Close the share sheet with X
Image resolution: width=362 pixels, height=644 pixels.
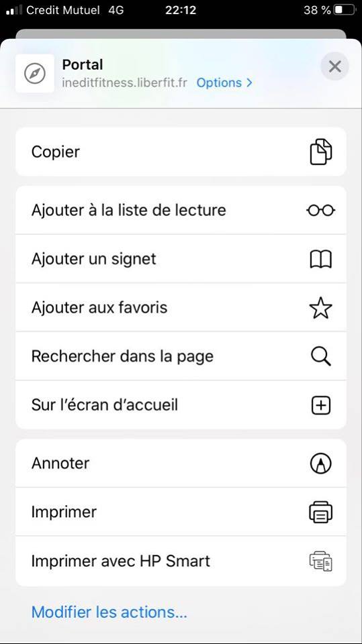click(335, 66)
